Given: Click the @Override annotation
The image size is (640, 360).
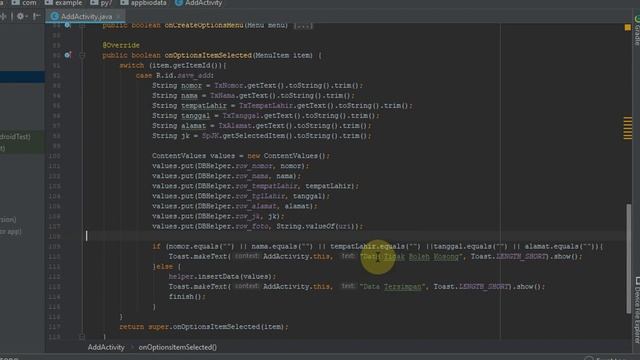Looking at the screenshot, I should (x=121, y=45).
